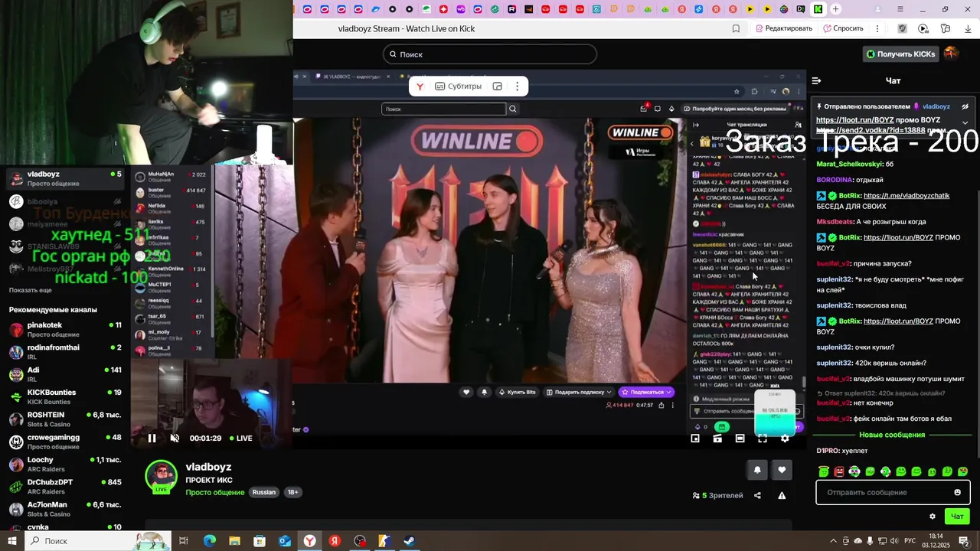Open the three-dot menu after Спросить
This screenshot has height=551, width=980.
click(x=877, y=28)
